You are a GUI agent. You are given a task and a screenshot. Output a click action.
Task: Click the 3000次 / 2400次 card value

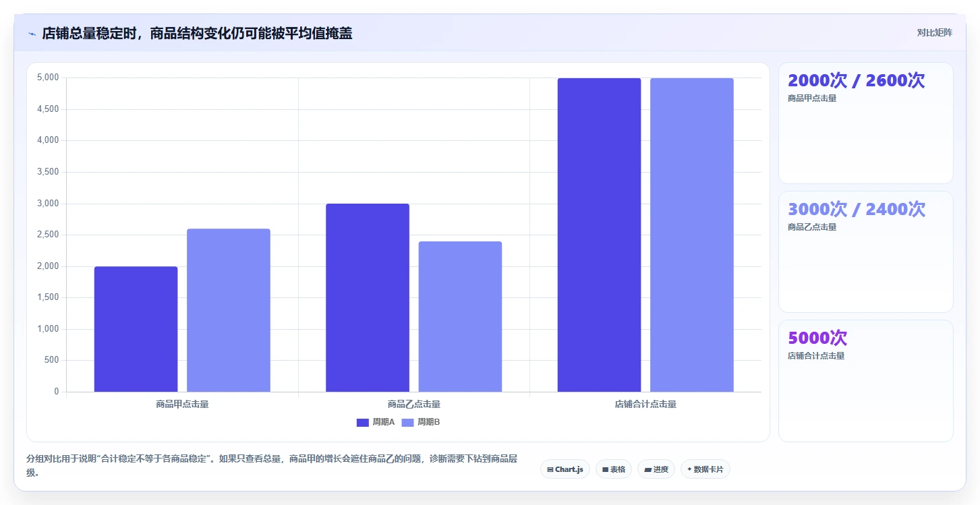857,209
